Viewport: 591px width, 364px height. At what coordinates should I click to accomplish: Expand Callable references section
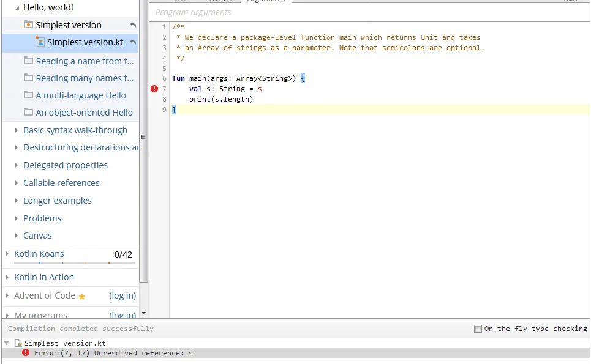(16, 183)
